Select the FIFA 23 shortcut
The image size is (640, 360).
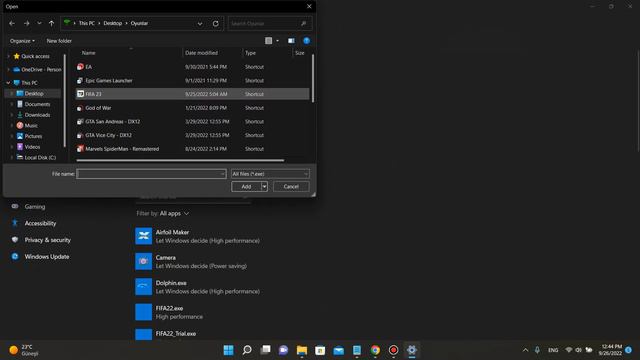(192, 94)
